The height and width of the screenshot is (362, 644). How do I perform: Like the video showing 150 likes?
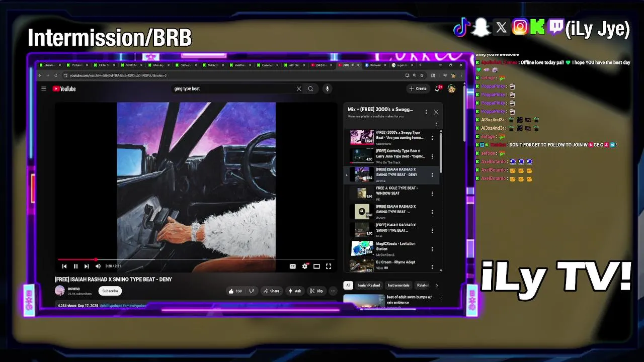click(x=235, y=291)
